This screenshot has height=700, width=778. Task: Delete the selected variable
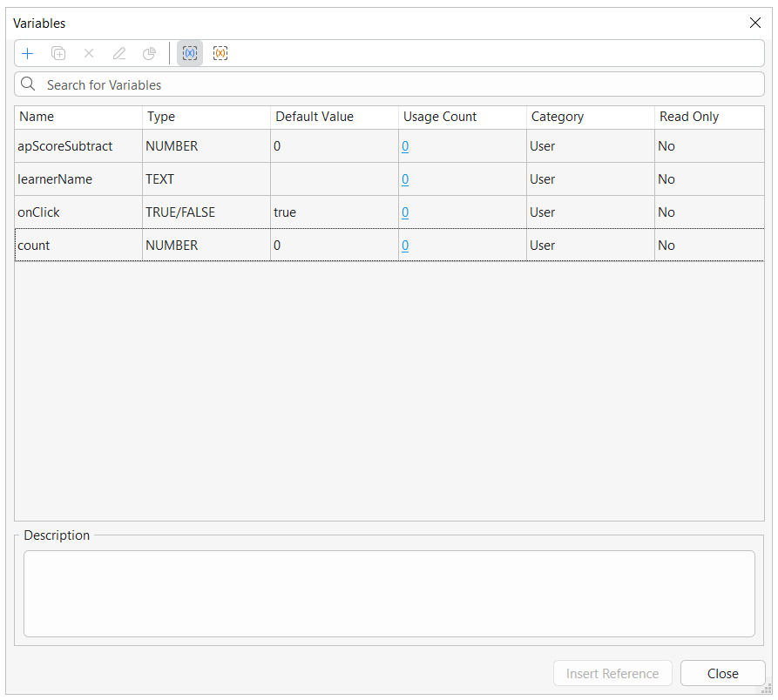pyautogui.click(x=88, y=53)
